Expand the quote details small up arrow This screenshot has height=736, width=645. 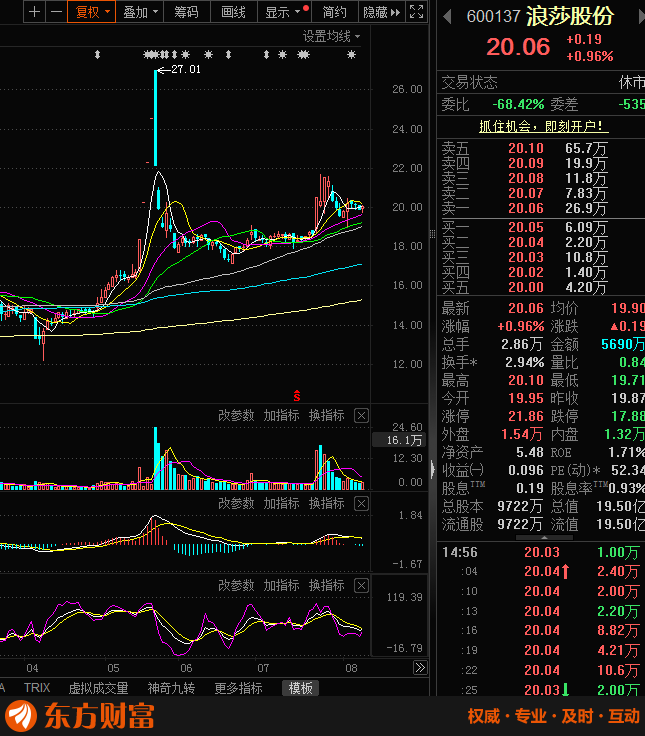pos(544,537)
